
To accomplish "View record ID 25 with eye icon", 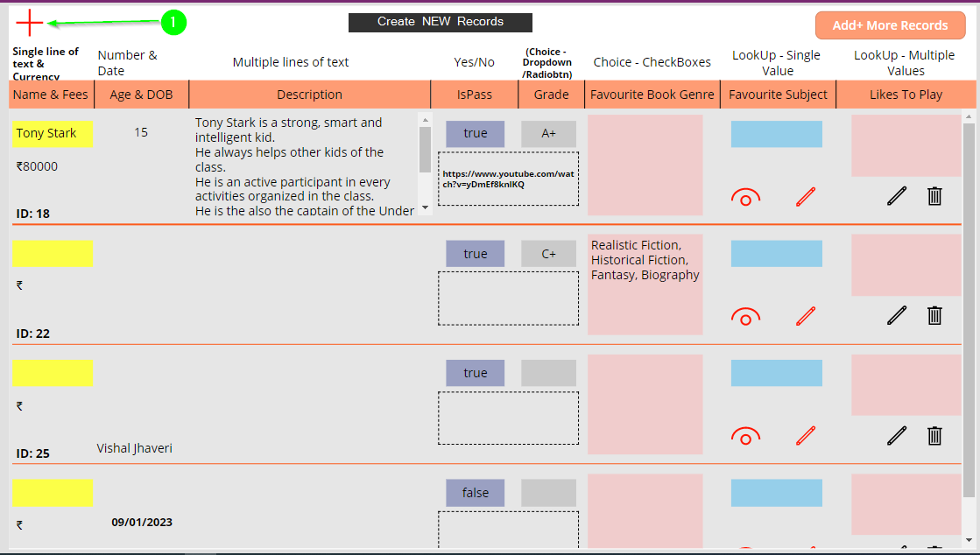I will [745, 436].
